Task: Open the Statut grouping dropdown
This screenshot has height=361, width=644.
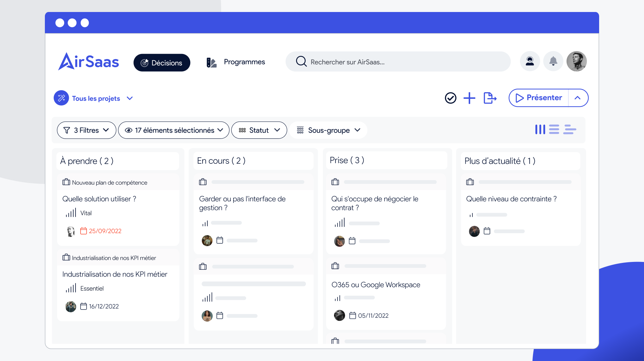Action: coord(259,130)
